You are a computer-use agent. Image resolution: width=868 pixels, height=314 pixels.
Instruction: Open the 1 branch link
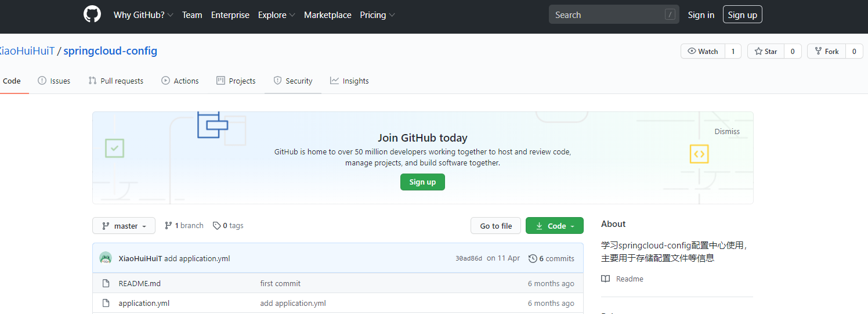click(x=184, y=226)
